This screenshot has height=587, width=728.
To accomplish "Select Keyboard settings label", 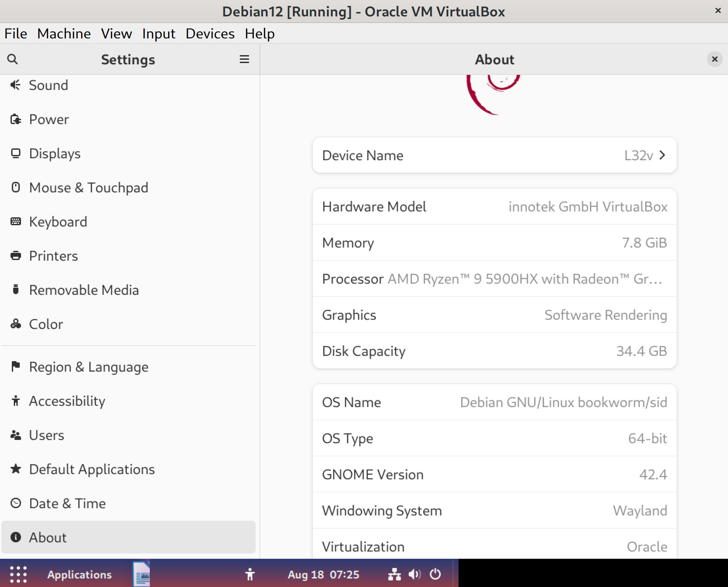I will [x=58, y=222].
